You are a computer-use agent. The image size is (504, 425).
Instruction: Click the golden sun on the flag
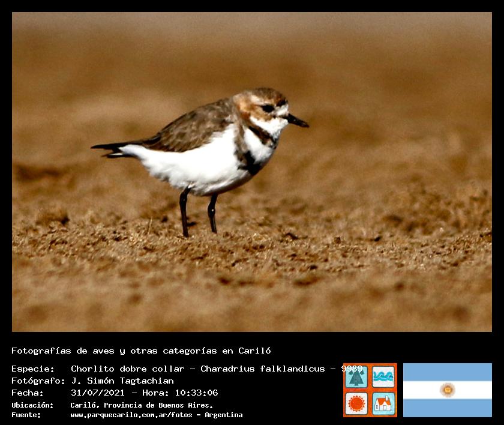click(447, 390)
